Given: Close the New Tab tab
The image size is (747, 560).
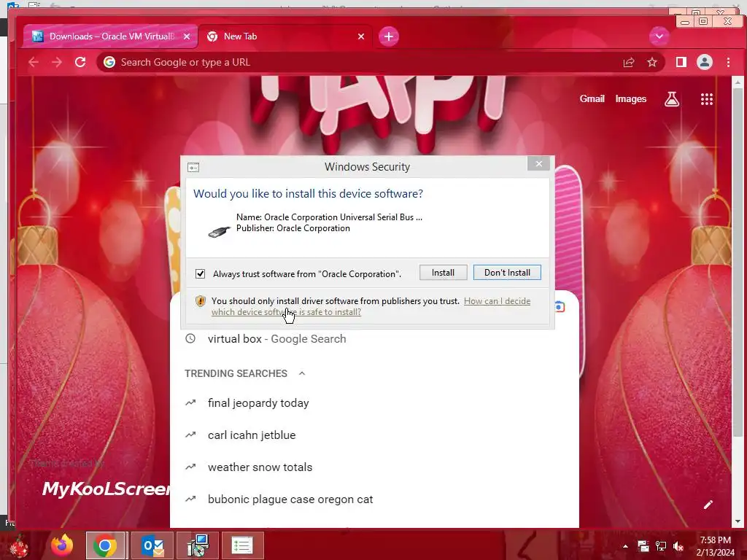Looking at the screenshot, I should [x=361, y=36].
